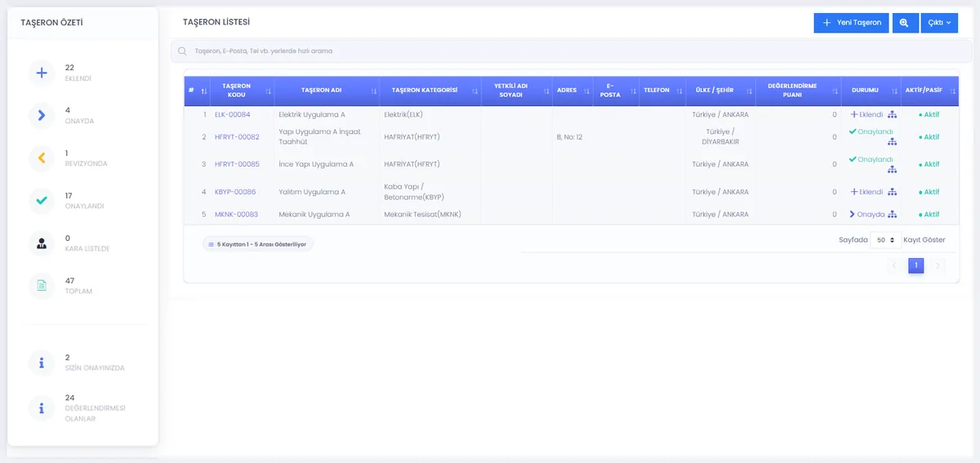Go to page 1 in pagination
This screenshot has width=980, height=463.
tap(916, 265)
